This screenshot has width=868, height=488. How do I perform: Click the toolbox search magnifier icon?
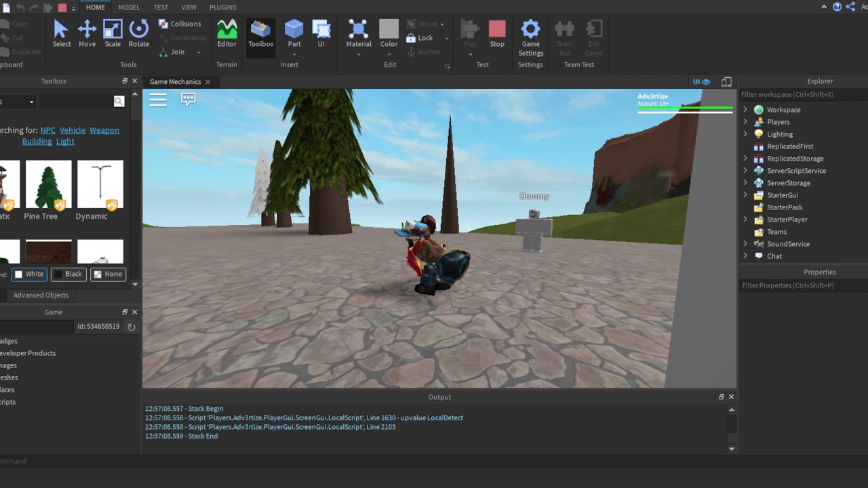pos(119,101)
